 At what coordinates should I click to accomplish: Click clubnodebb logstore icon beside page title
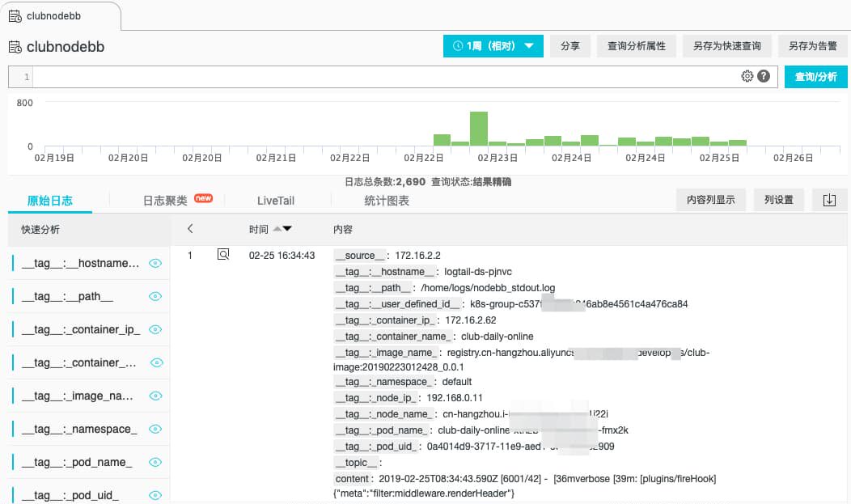[15, 47]
